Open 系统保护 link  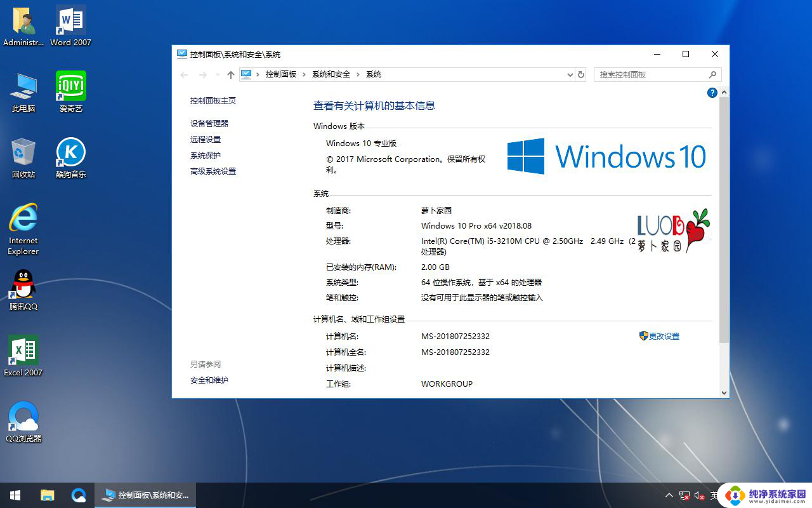click(x=206, y=156)
